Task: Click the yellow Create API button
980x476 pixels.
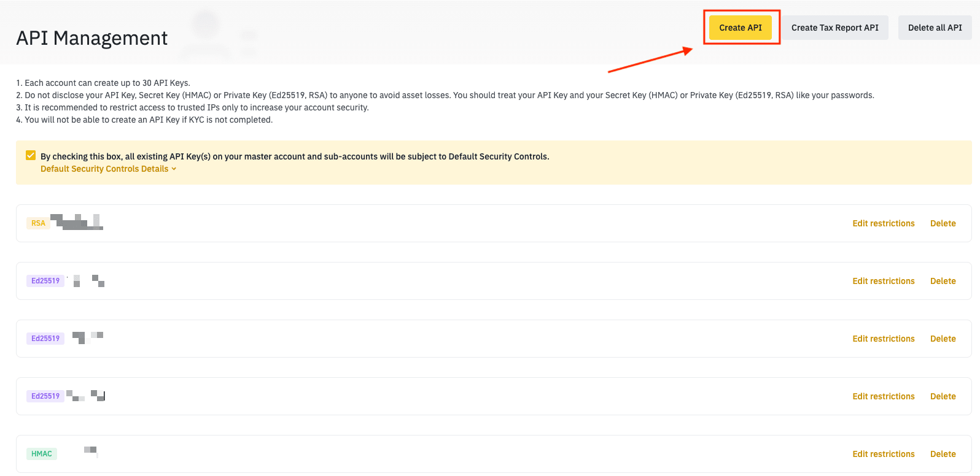Action: pyautogui.click(x=740, y=28)
